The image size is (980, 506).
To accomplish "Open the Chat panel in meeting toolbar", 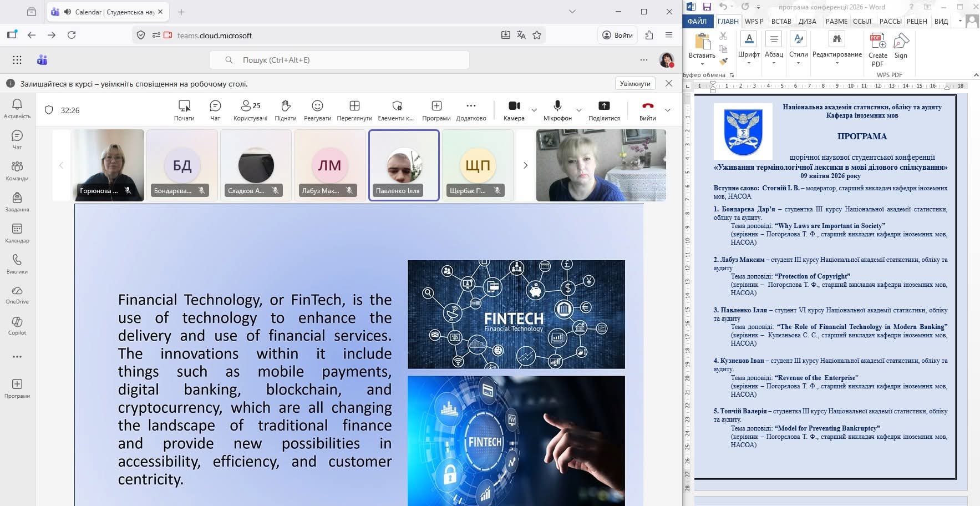I will (x=215, y=110).
